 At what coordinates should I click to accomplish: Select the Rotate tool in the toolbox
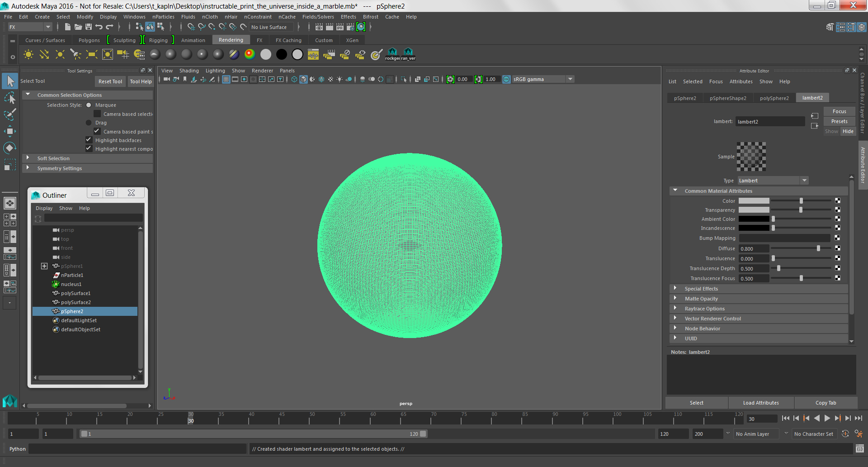click(x=9, y=148)
